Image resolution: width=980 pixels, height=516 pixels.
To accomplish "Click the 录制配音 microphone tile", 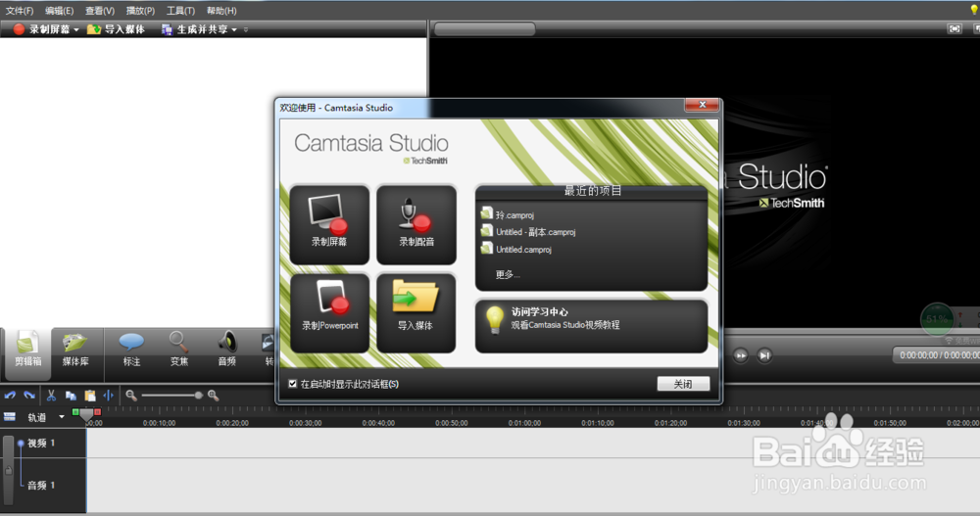I will (416, 225).
